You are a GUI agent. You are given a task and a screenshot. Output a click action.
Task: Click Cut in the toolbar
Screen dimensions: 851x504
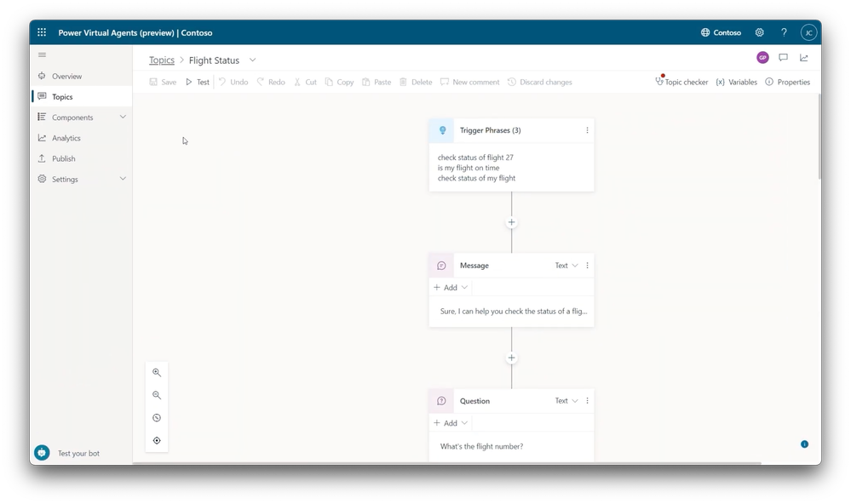point(306,82)
